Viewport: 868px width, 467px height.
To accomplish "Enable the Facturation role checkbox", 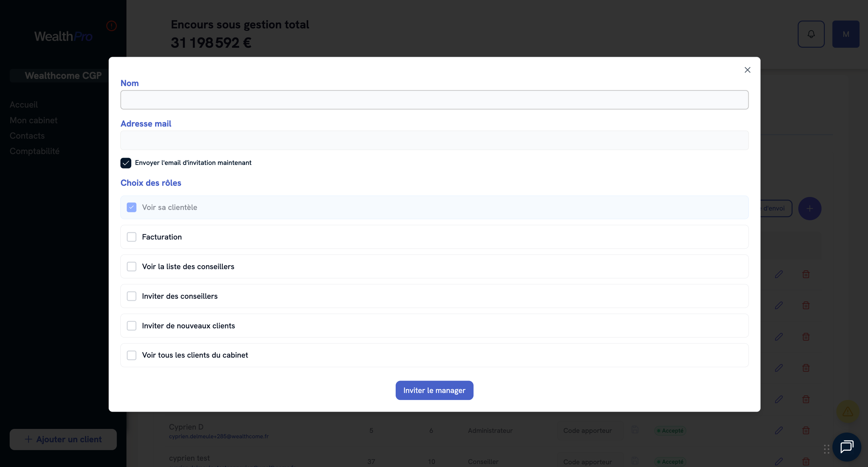I will point(131,237).
